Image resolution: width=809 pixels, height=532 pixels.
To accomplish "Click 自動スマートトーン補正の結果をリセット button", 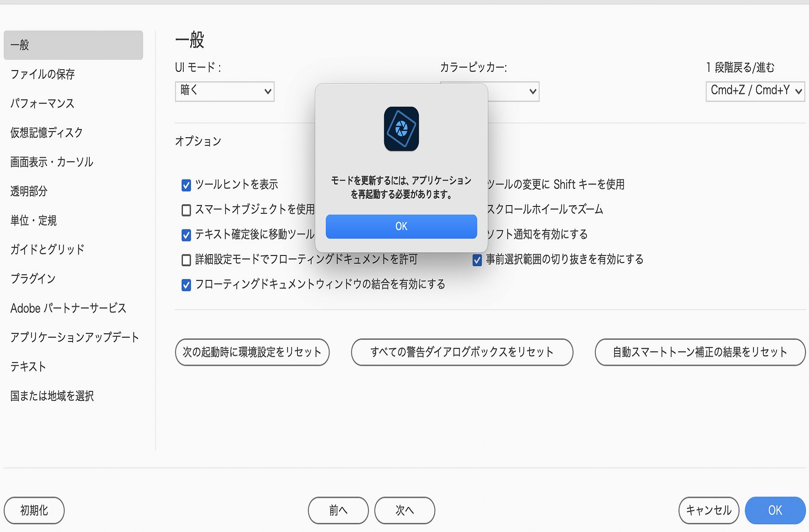I will pyautogui.click(x=700, y=352).
